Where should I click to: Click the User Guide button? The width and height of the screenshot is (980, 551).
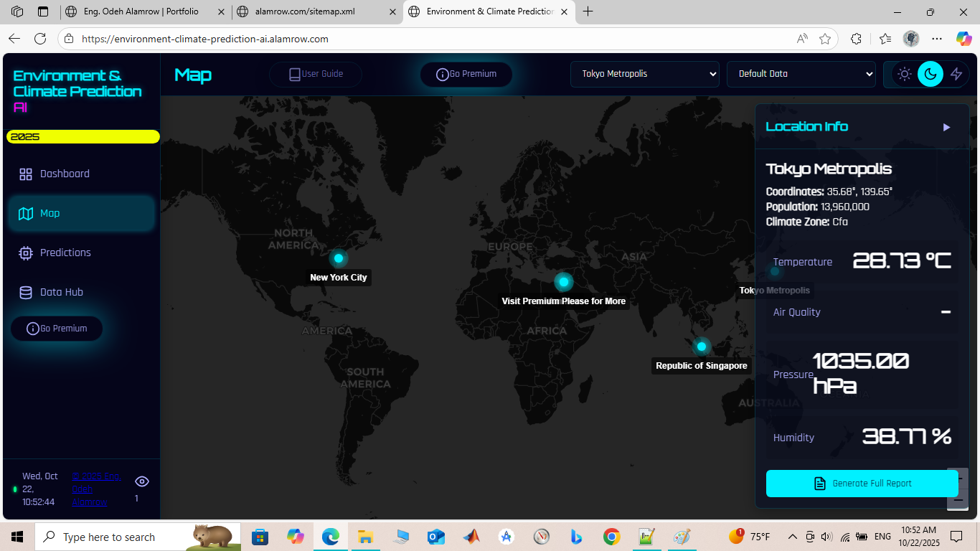click(316, 74)
